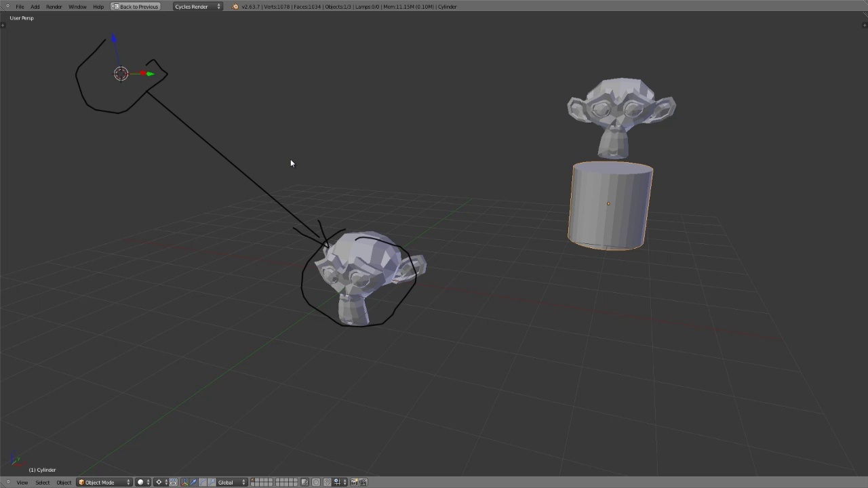The width and height of the screenshot is (868, 488).
Task: Click the snap during transform magnet icon
Action: (x=327, y=482)
